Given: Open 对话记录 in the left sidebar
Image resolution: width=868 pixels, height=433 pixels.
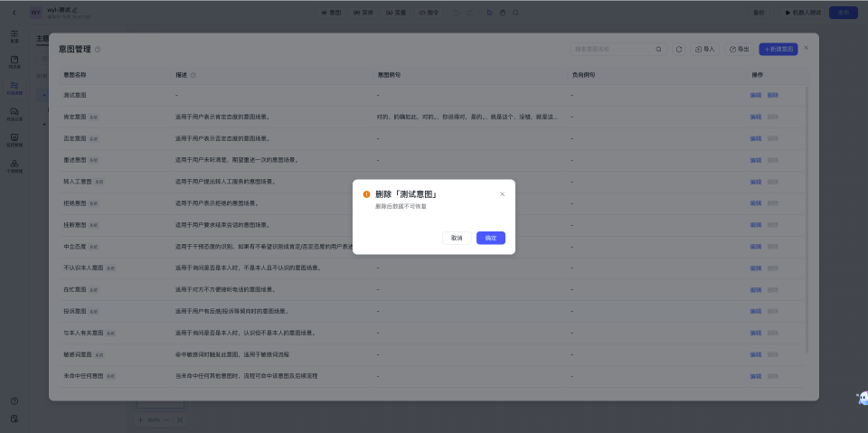Looking at the screenshot, I should (x=14, y=113).
